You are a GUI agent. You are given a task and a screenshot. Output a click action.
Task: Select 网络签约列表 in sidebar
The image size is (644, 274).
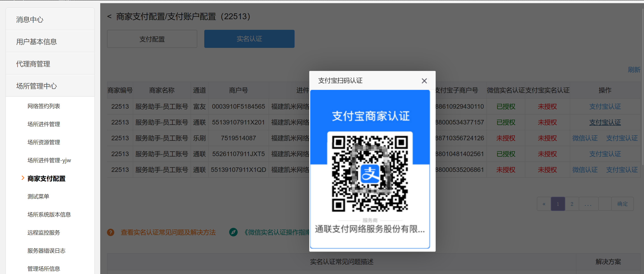pos(44,106)
